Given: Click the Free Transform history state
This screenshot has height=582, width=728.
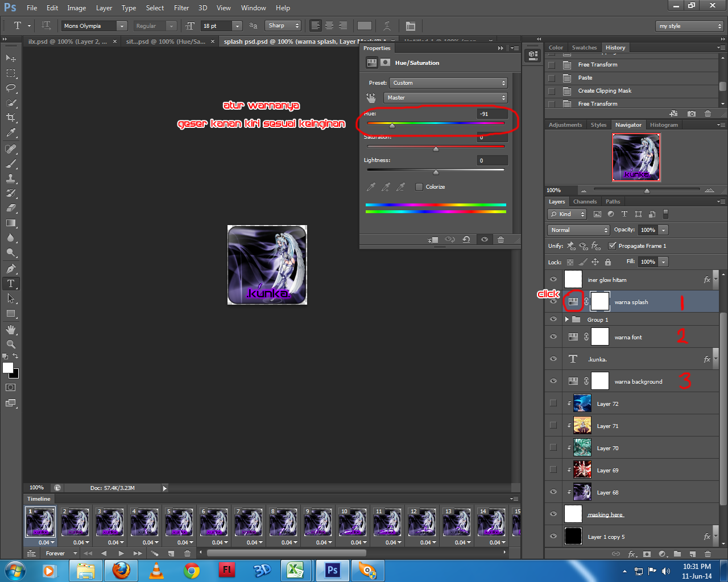Looking at the screenshot, I should (x=597, y=65).
